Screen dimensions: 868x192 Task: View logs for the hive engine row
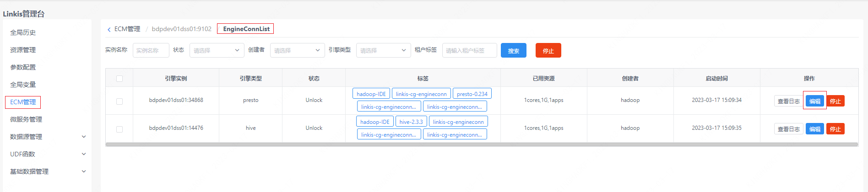(788, 129)
